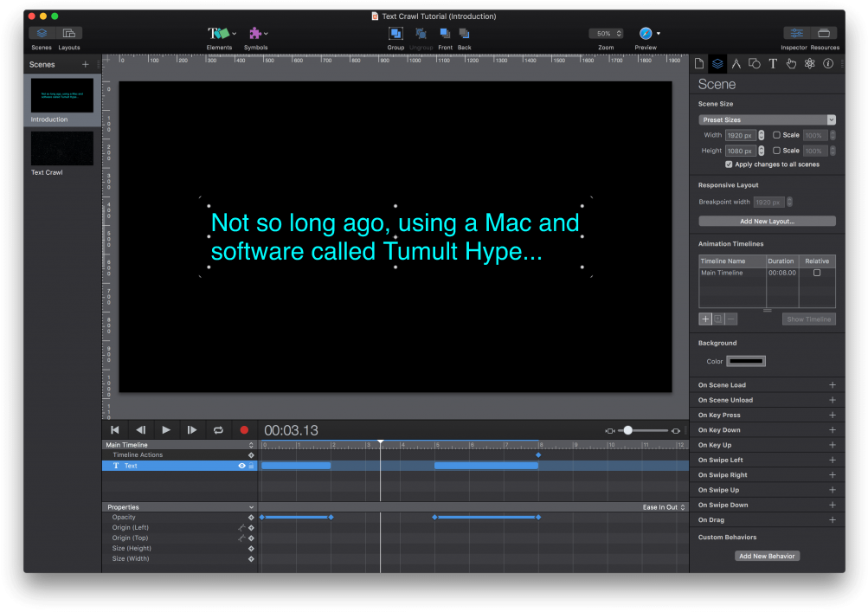Uncheck Apply changes to all scenes
The height and width of the screenshot is (612, 868).
[x=729, y=164]
